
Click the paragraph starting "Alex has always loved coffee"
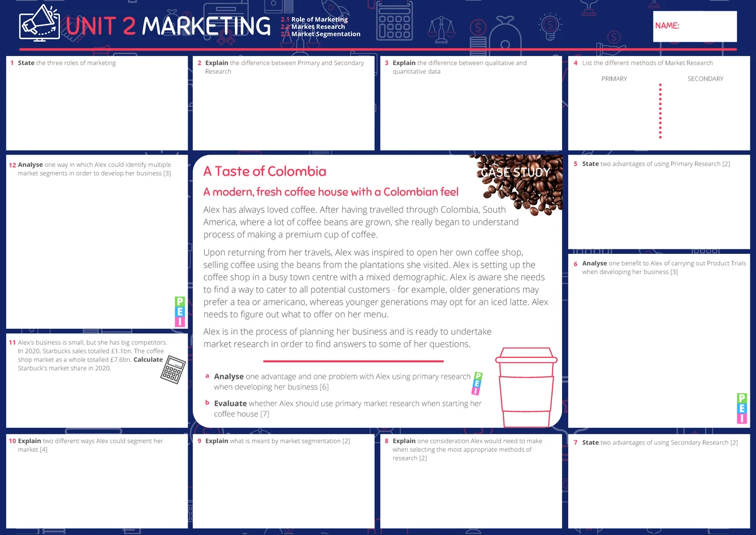pos(361,222)
